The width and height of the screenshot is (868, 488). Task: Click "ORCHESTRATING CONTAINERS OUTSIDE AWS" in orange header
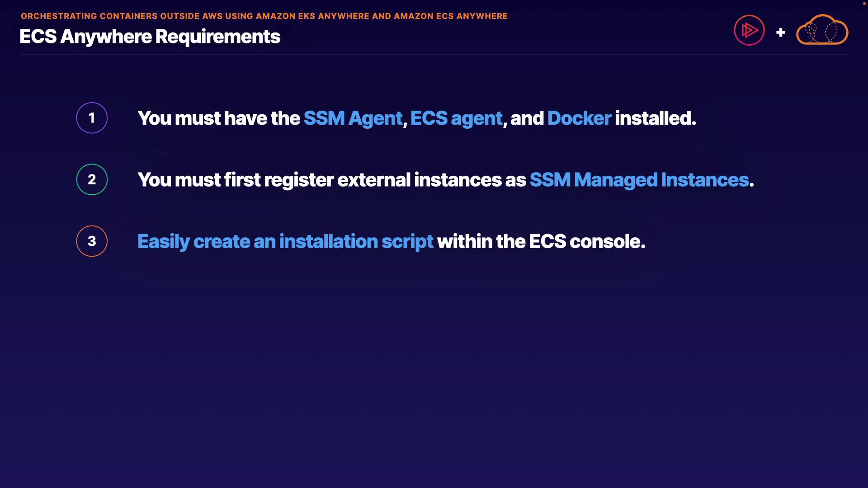tap(122, 16)
